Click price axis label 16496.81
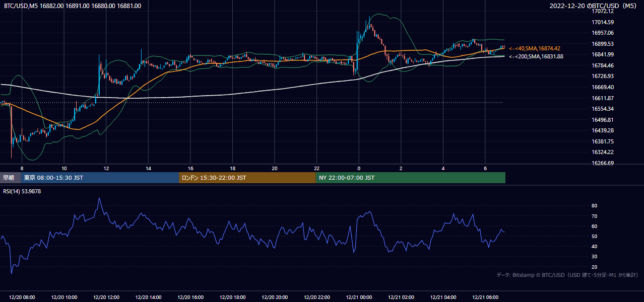Viewport: 644px width, 302px height. click(602, 120)
